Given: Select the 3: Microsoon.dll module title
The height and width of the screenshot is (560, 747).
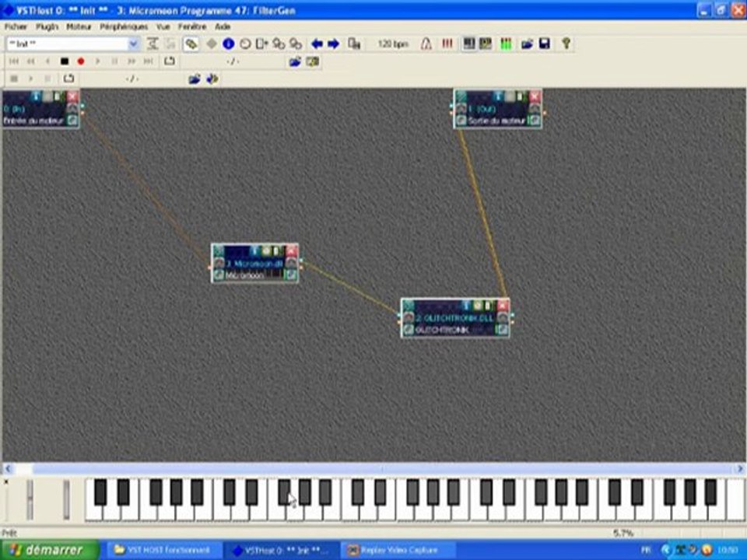Looking at the screenshot, I should [x=255, y=264].
